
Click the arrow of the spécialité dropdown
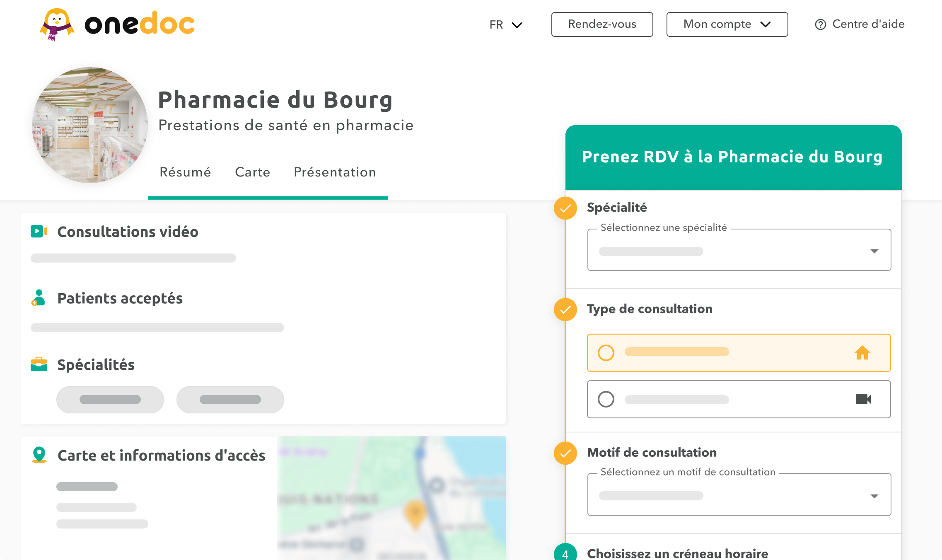pyautogui.click(x=874, y=251)
